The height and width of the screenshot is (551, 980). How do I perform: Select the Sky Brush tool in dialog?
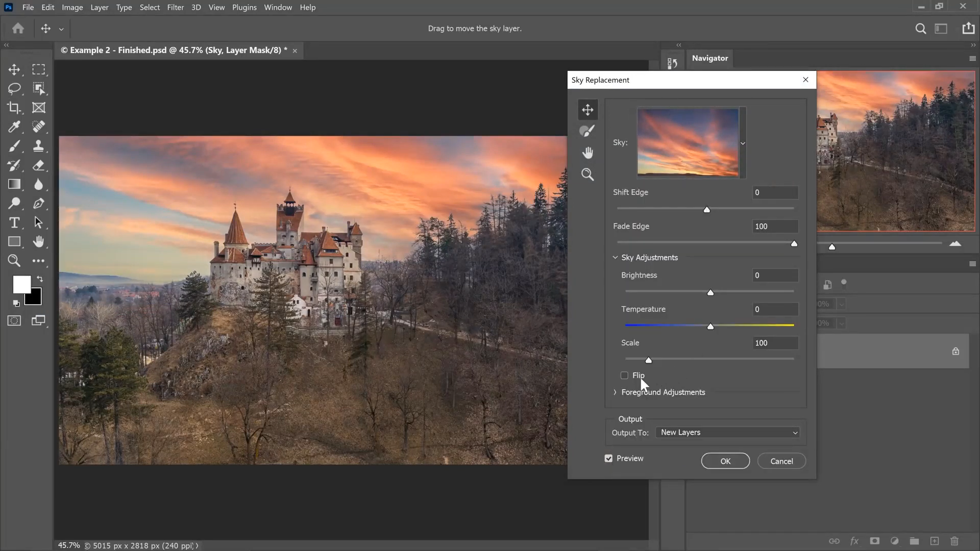click(x=587, y=131)
